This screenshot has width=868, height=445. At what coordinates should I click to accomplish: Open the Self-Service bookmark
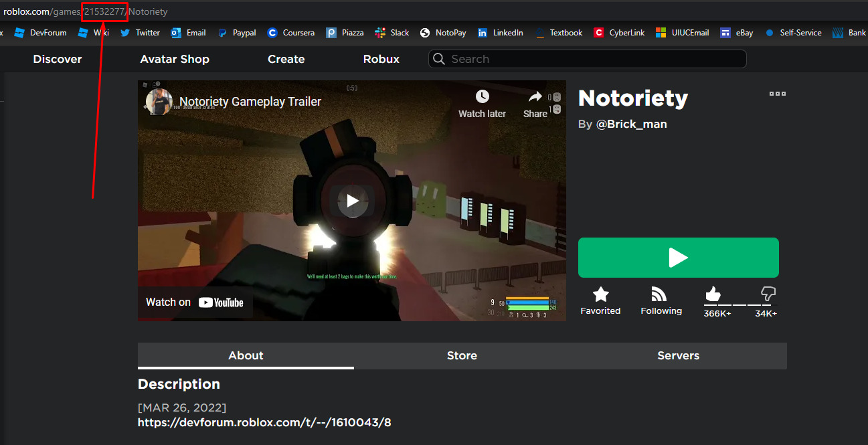point(793,33)
